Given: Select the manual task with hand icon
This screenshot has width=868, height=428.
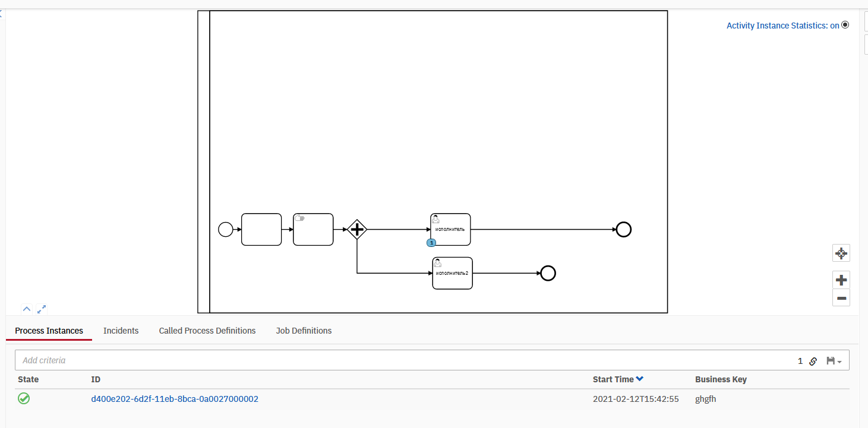Looking at the screenshot, I should tap(313, 229).
